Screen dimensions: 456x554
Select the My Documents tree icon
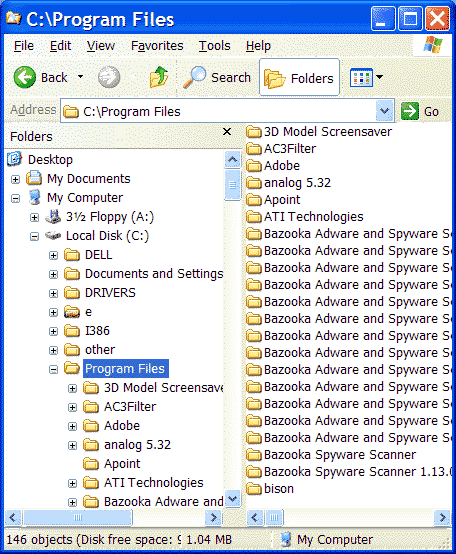click(34, 178)
